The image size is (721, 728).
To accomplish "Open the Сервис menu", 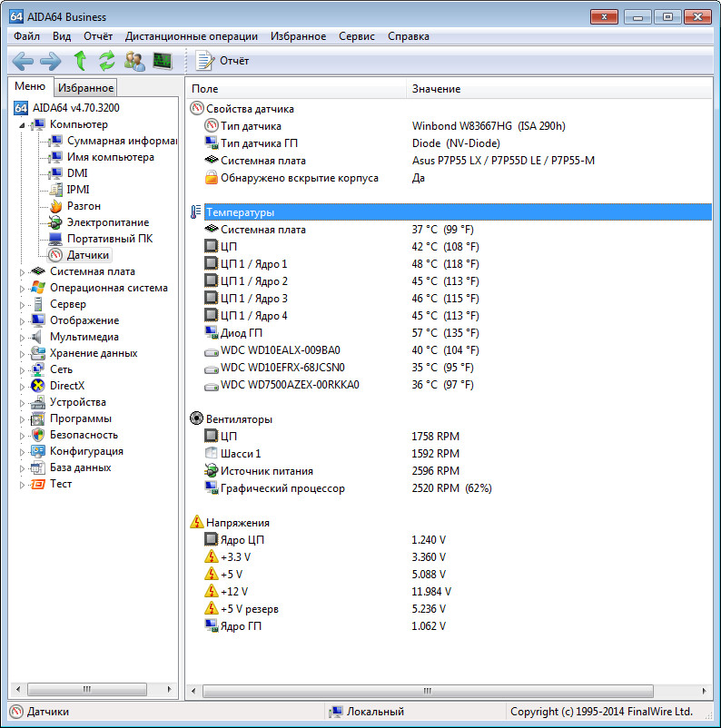I will pyautogui.click(x=356, y=36).
